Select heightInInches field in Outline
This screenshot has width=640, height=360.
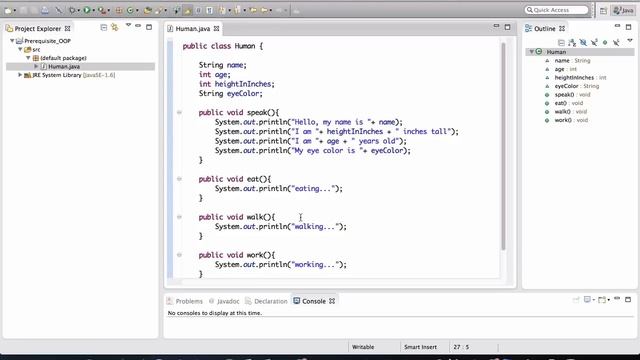(x=580, y=78)
